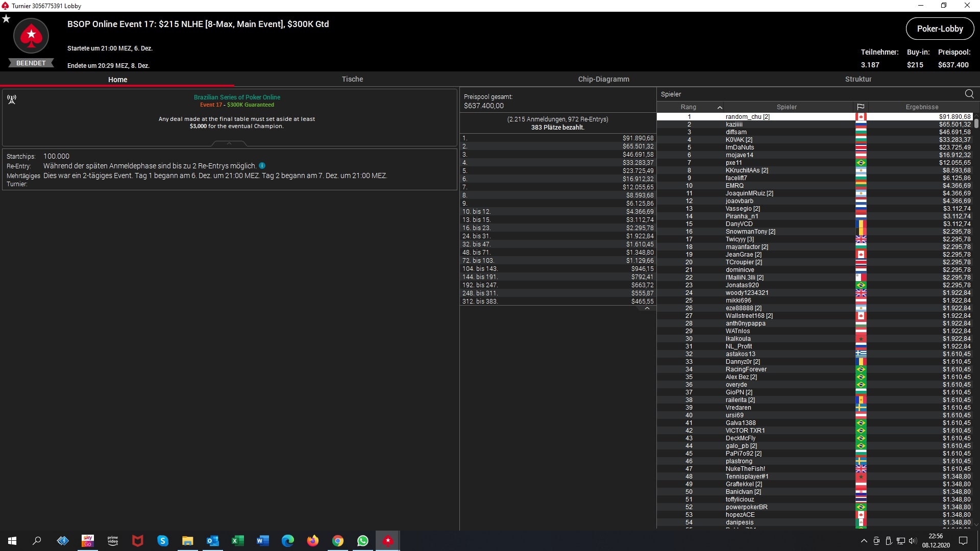Open Skype from the taskbar

(x=163, y=541)
